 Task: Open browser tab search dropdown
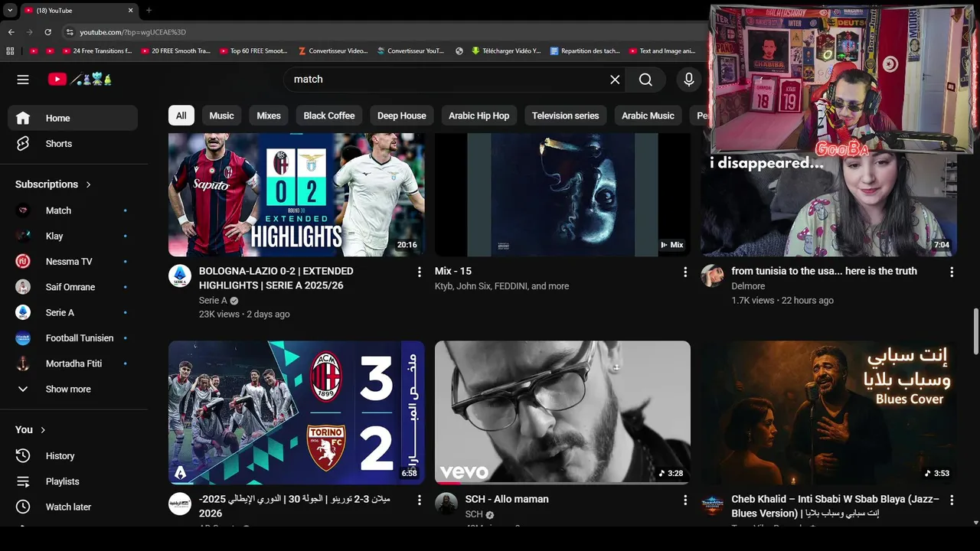pos(10,10)
